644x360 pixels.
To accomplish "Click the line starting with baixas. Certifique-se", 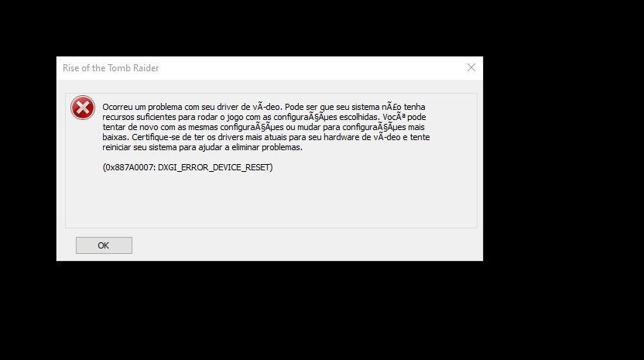I will click(x=266, y=137).
